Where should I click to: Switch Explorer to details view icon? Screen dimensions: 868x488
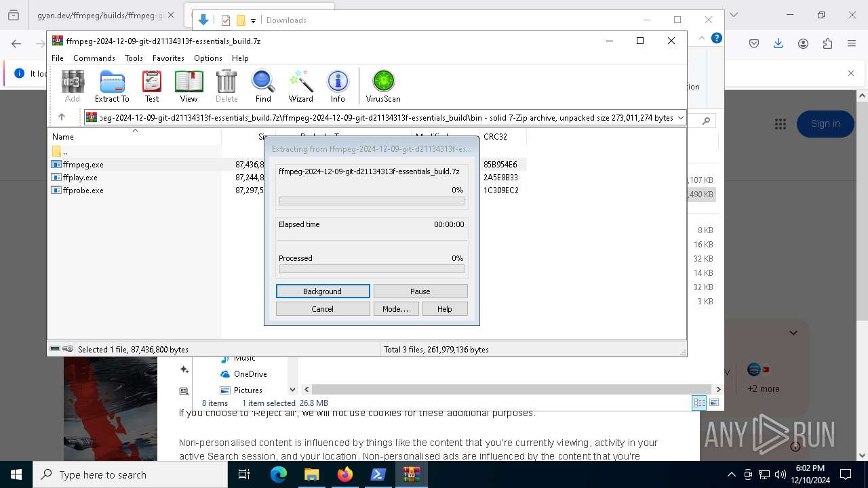click(699, 403)
